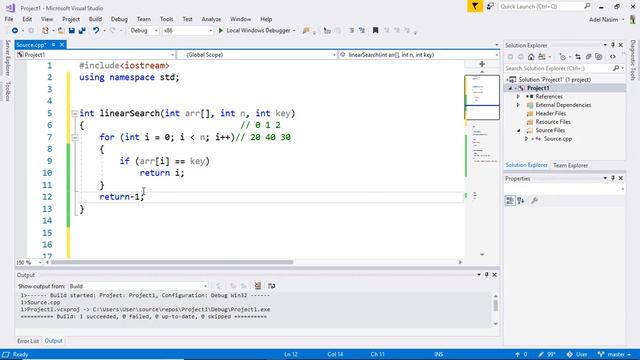Click Clear All icon in Output panel

(258, 286)
